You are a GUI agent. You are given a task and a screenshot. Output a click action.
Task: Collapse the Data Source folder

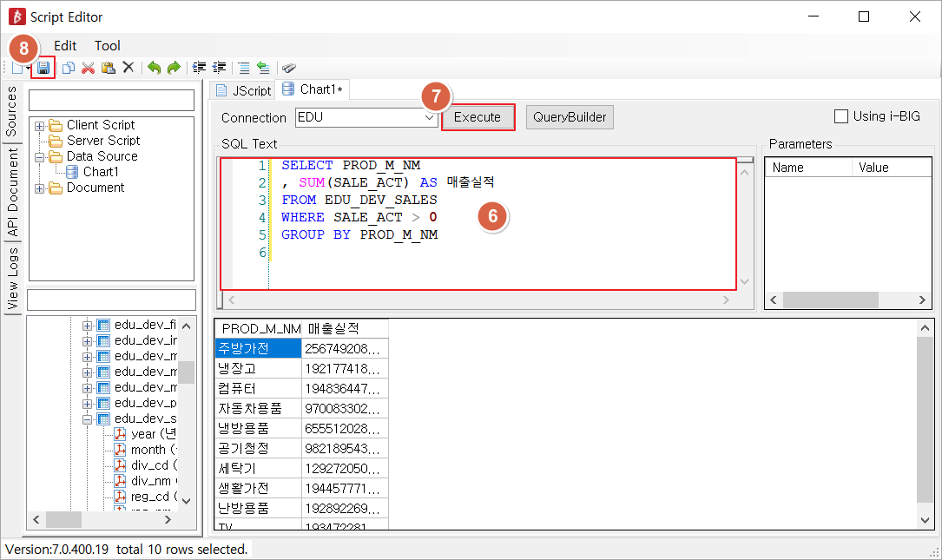[x=40, y=157]
